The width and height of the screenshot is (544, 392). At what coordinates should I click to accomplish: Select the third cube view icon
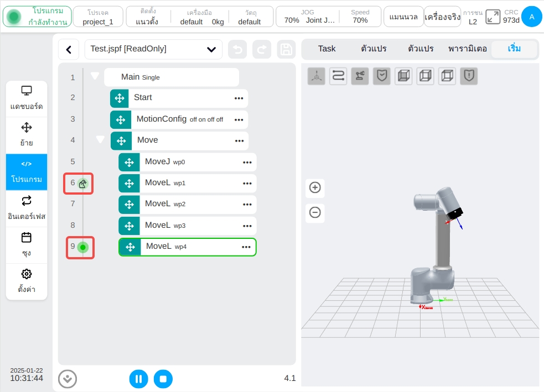click(447, 76)
